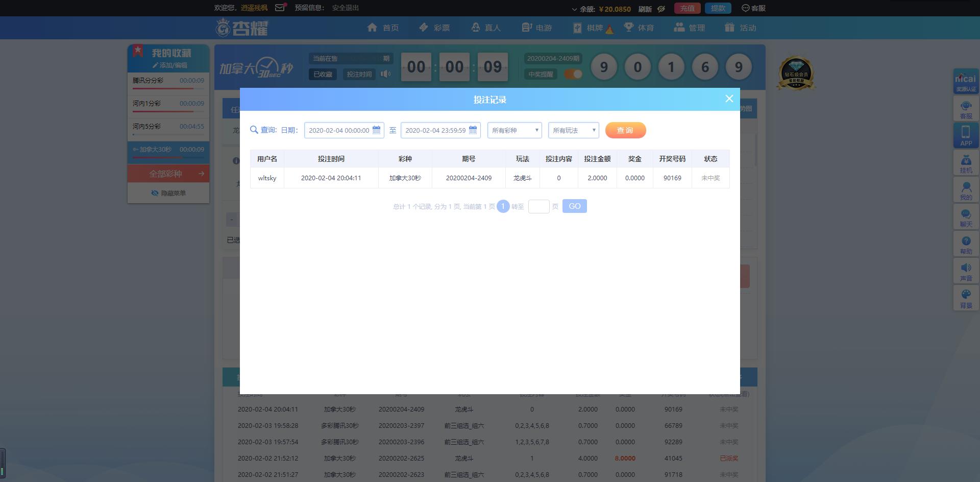Open the 帮助 help sidebar icon
This screenshot has width=980, height=482.
(x=966, y=244)
